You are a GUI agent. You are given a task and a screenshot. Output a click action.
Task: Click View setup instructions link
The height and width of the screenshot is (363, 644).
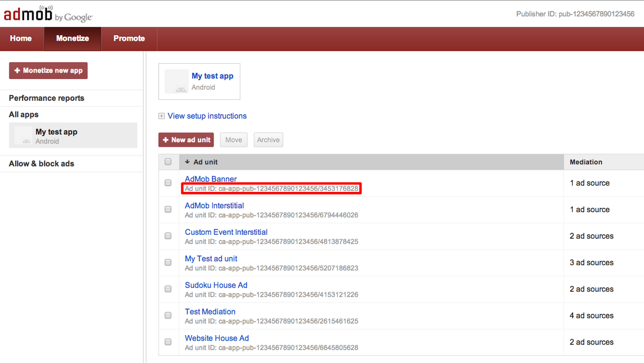click(207, 116)
